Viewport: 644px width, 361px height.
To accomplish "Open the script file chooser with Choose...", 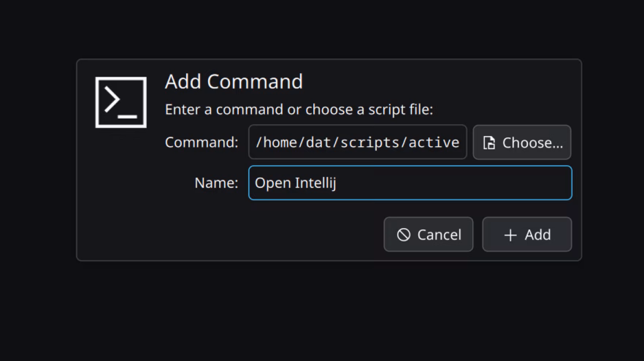I will tap(521, 142).
